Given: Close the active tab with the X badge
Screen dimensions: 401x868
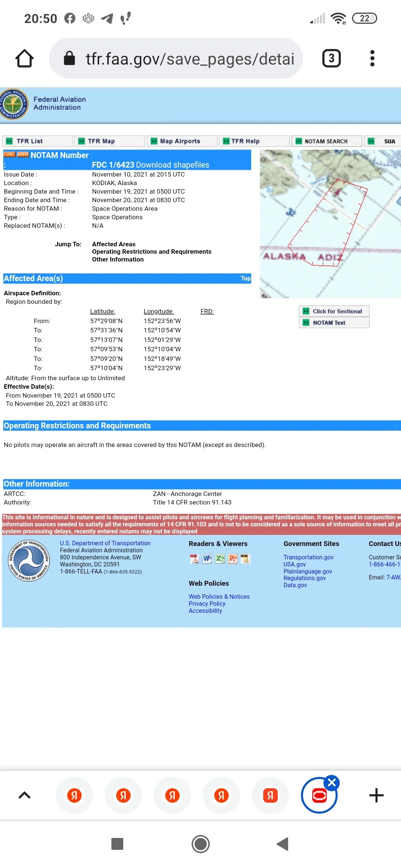Looking at the screenshot, I should pyautogui.click(x=332, y=783).
